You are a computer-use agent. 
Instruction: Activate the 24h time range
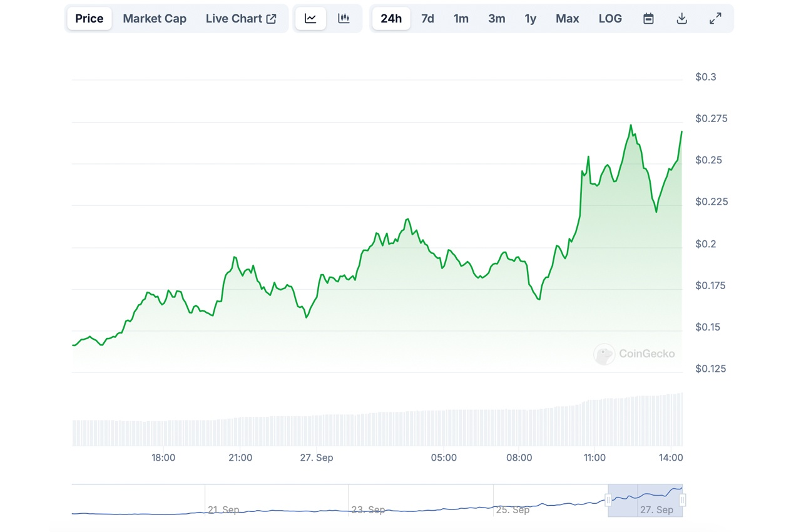click(x=390, y=18)
